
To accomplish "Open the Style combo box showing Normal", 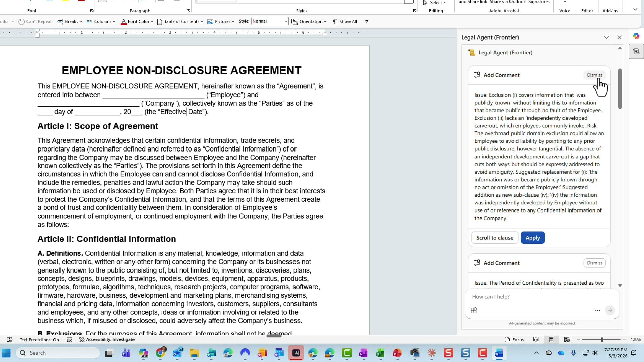I will pyautogui.click(x=270, y=21).
